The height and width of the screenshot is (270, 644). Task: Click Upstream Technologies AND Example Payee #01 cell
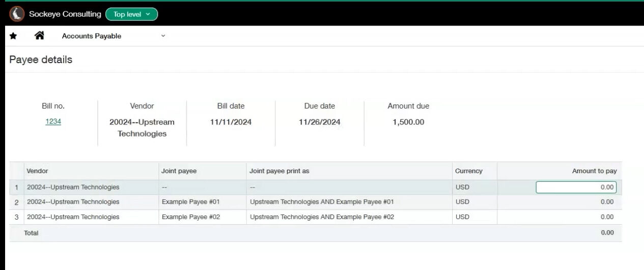coord(349,202)
